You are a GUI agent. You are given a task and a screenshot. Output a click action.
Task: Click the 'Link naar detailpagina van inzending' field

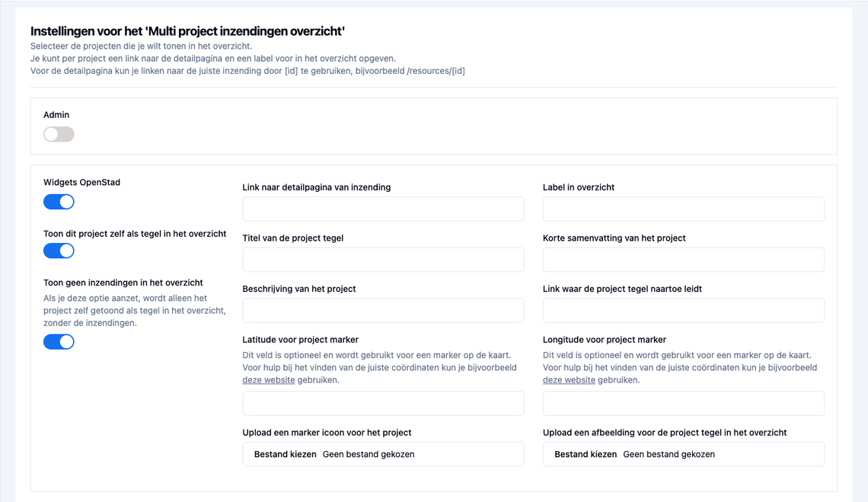[383, 209]
